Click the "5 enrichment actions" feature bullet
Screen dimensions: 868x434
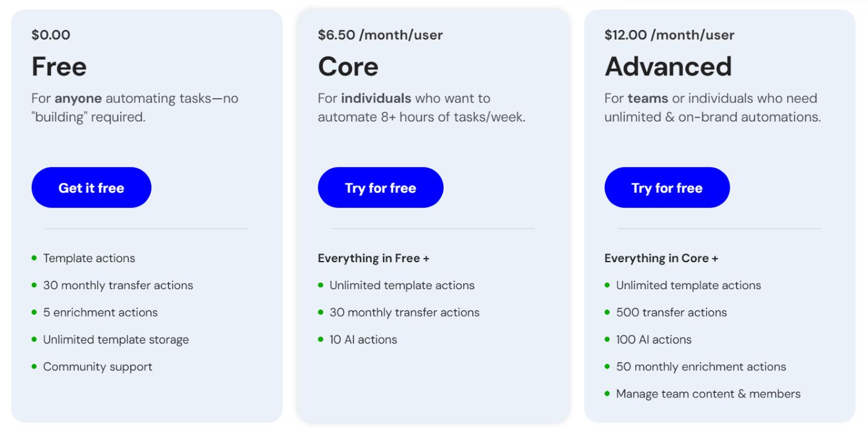pos(100,312)
